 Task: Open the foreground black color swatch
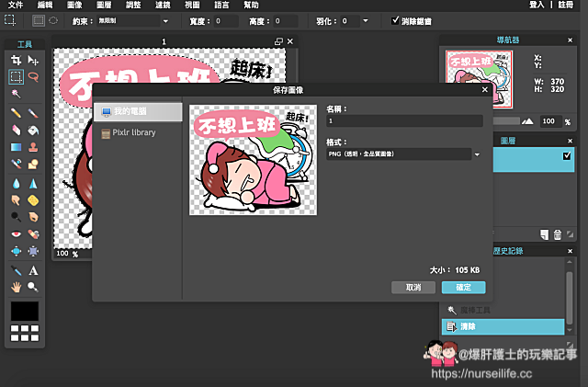[25, 312]
